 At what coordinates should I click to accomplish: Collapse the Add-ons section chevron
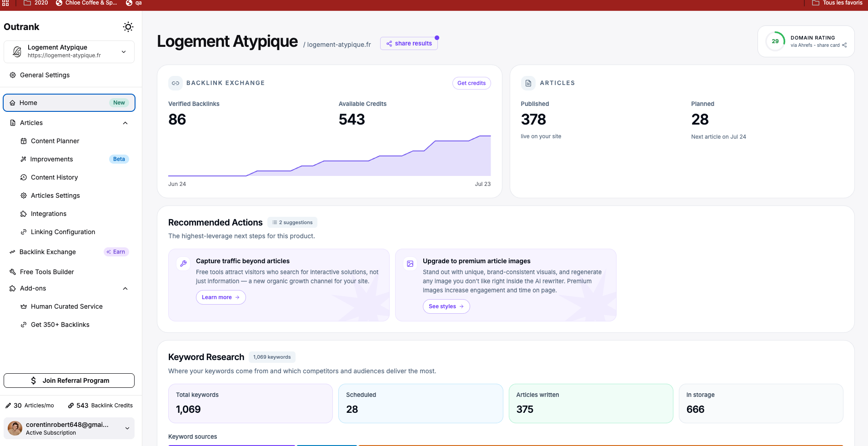coord(125,288)
